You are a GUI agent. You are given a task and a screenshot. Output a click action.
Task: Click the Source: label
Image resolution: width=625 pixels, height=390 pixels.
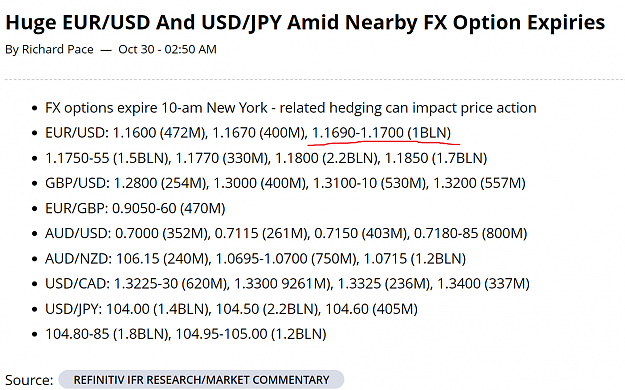(x=29, y=380)
